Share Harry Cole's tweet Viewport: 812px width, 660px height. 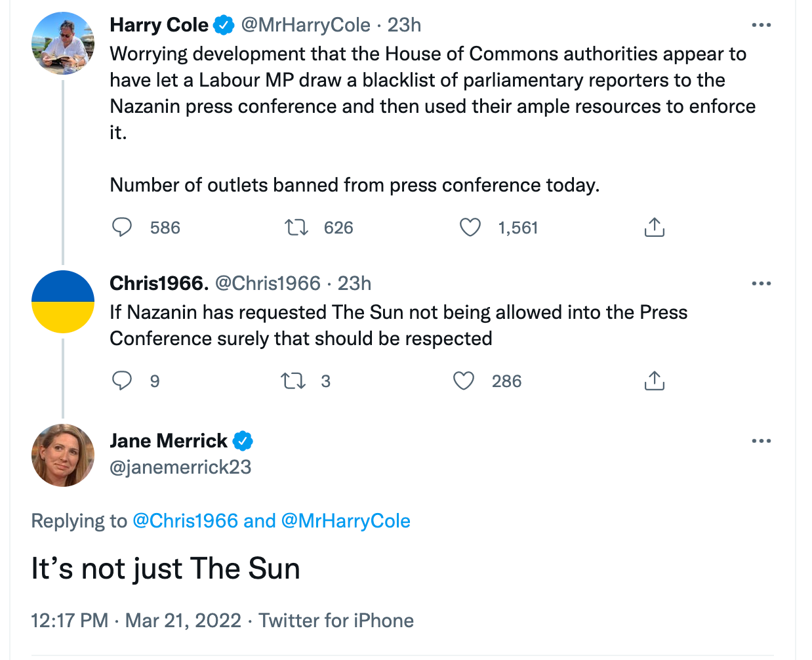(x=654, y=228)
